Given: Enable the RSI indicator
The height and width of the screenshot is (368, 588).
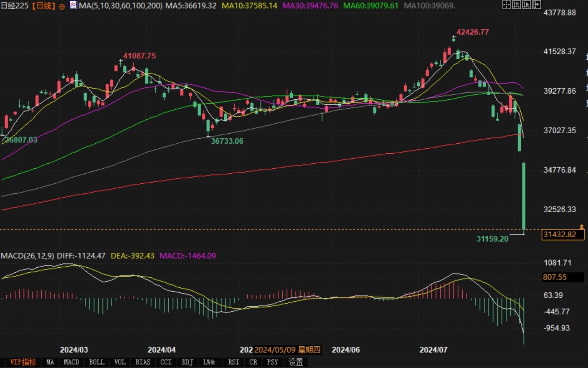Looking at the screenshot, I should point(233,362).
